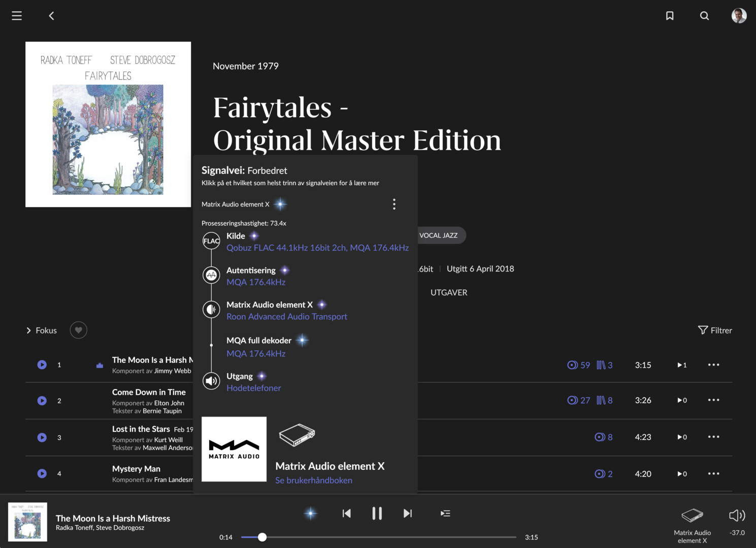Click the device illustration above Matrix Audio element X

[297, 435]
